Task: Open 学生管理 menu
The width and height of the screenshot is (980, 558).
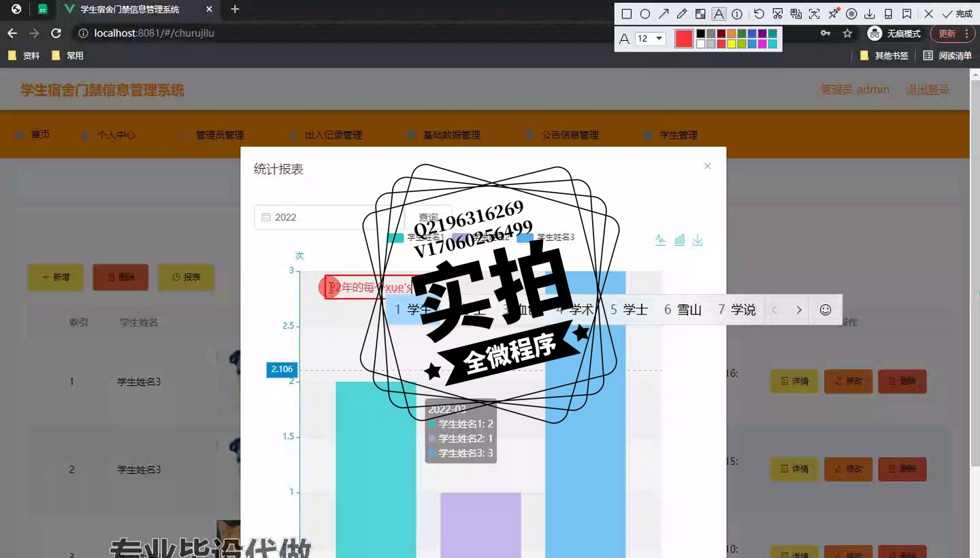Action: click(x=671, y=135)
